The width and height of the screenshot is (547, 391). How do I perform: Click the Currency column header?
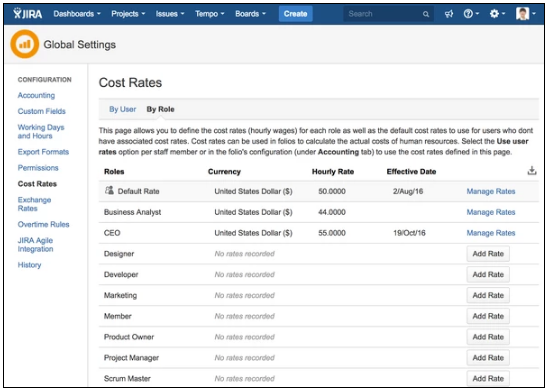[224, 171]
